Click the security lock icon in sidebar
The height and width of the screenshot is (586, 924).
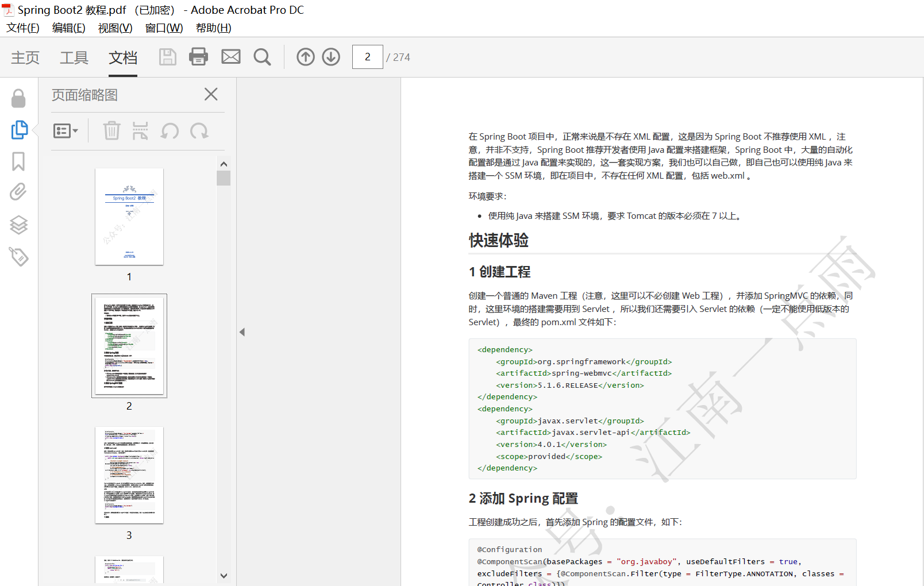18,98
